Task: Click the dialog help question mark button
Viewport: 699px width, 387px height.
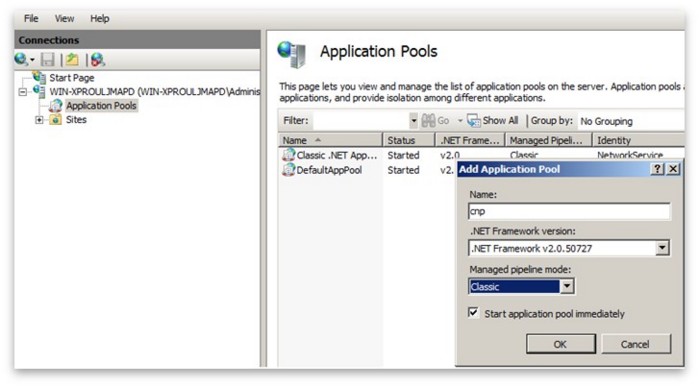Action: click(657, 169)
